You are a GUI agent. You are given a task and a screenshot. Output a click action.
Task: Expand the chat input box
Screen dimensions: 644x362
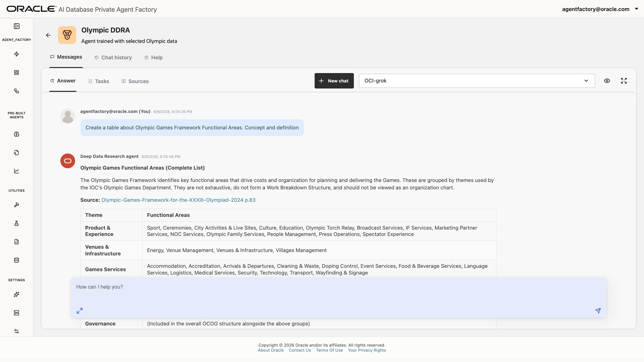(x=79, y=311)
